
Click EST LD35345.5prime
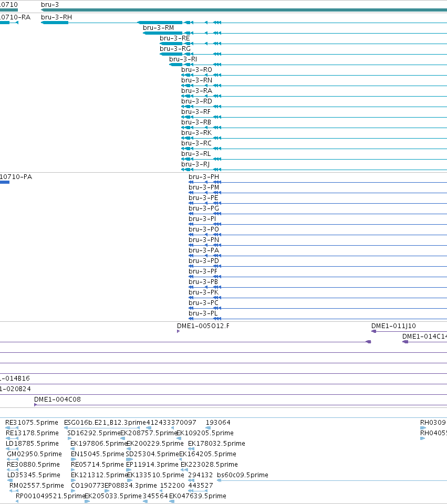(34, 475)
